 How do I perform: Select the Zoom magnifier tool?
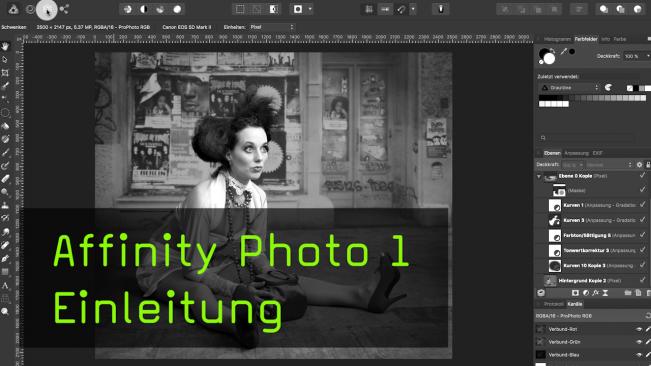(x=5, y=312)
